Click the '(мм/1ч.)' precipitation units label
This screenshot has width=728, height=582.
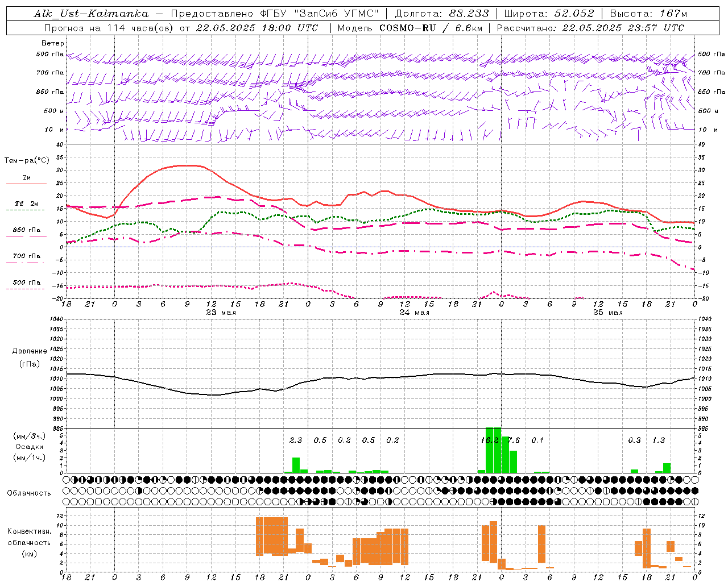29,458
